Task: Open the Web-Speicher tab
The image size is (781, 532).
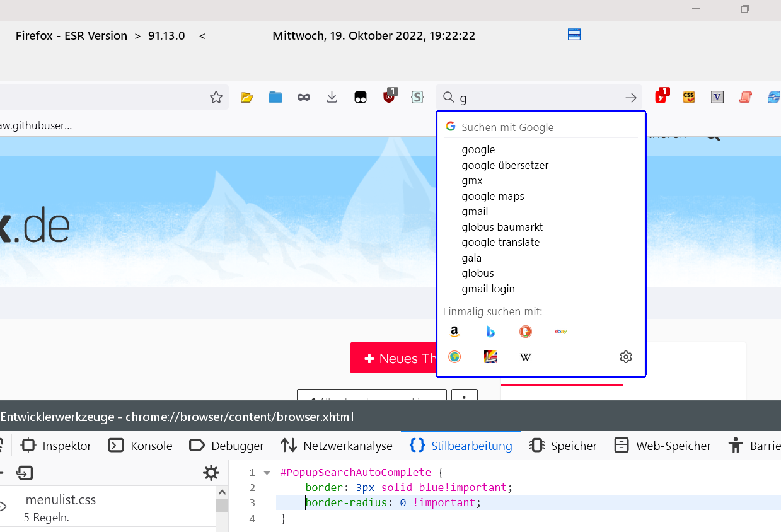Action: pyautogui.click(x=662, y=446)
